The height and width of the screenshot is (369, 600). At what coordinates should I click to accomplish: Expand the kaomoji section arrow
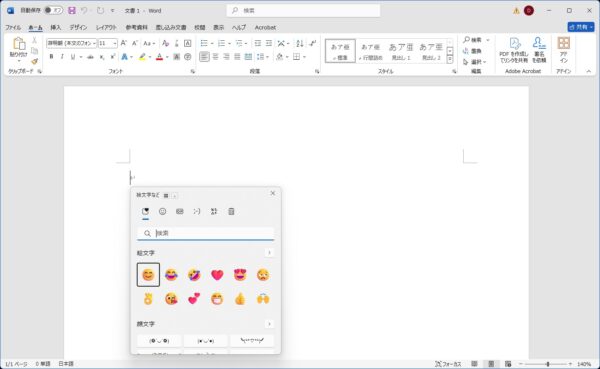pos(269,324)
